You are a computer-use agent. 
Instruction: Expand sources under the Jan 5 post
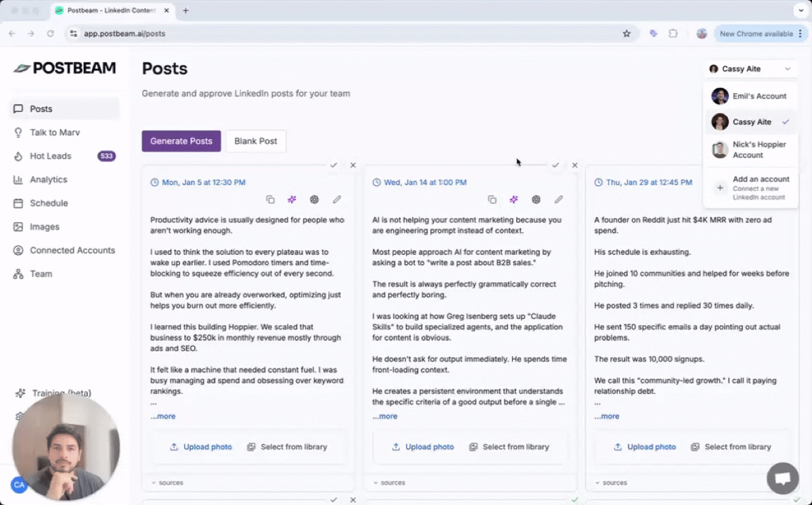[166, 483]
